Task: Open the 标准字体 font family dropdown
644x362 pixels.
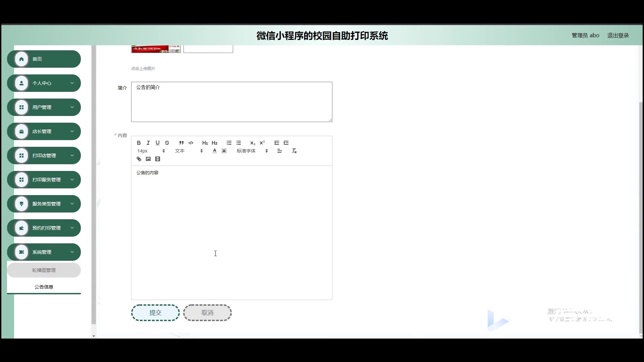Action: point(252,151)
